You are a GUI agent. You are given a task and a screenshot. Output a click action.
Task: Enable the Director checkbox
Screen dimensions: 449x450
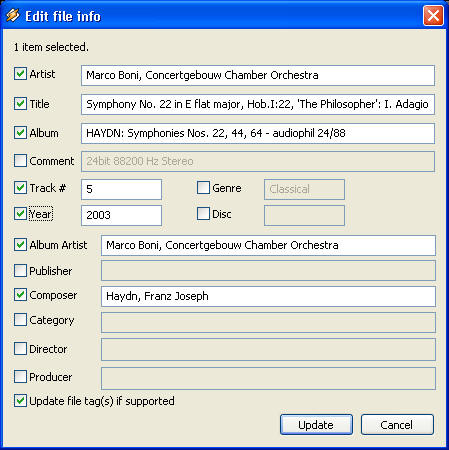20,349
